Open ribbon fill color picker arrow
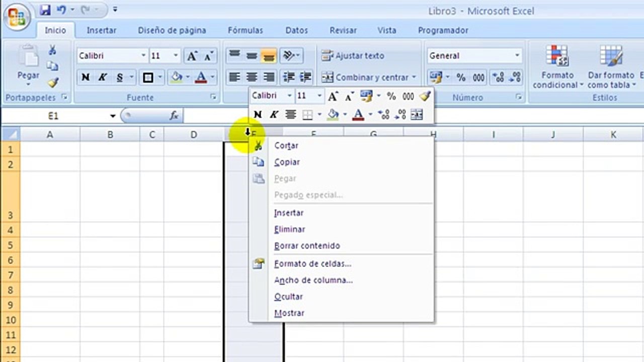This screenshot has height=362, width=644. click(x=187, y=77)
